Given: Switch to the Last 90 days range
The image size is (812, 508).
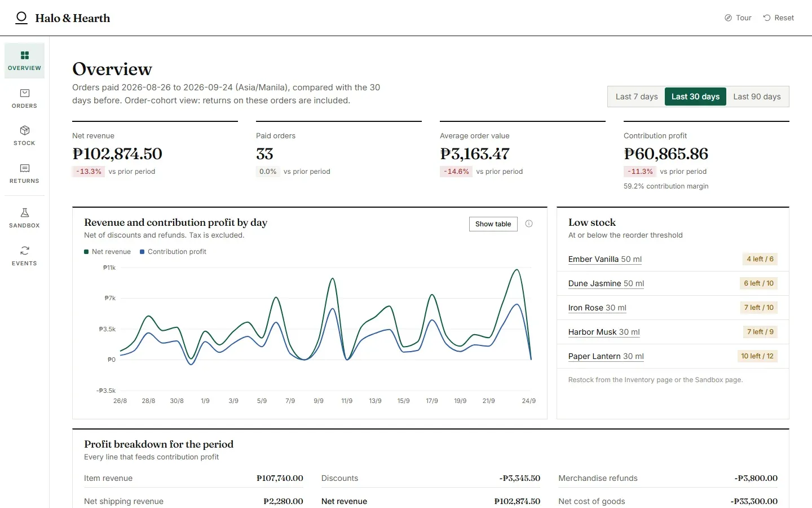Looking at the screenshot, I should click(757, 97).
